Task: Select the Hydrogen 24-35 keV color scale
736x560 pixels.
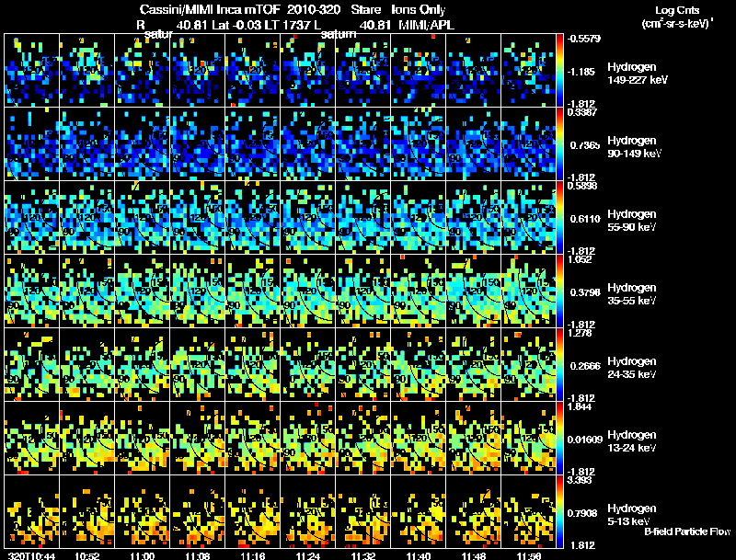Action: [559, 365]
